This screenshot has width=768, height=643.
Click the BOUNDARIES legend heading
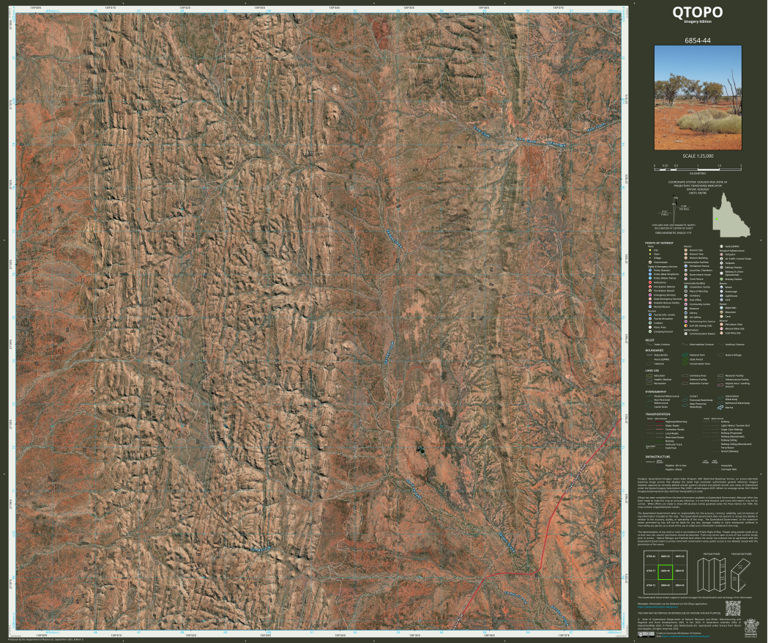[x=654, y=350]
